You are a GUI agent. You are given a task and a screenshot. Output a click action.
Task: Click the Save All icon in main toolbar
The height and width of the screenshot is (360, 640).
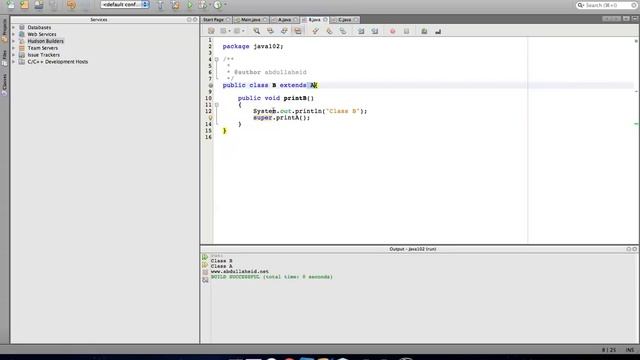53,4
